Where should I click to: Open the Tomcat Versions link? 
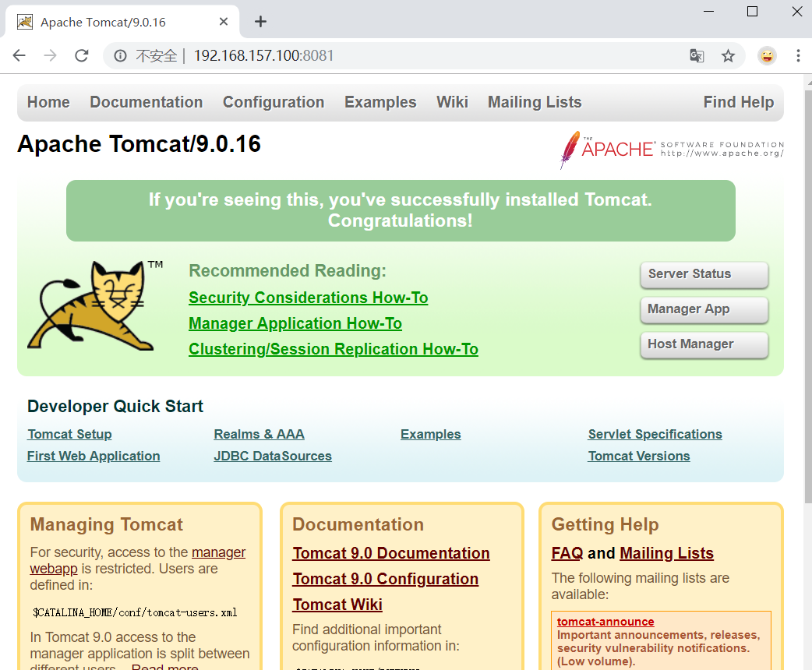coord(638,457)
